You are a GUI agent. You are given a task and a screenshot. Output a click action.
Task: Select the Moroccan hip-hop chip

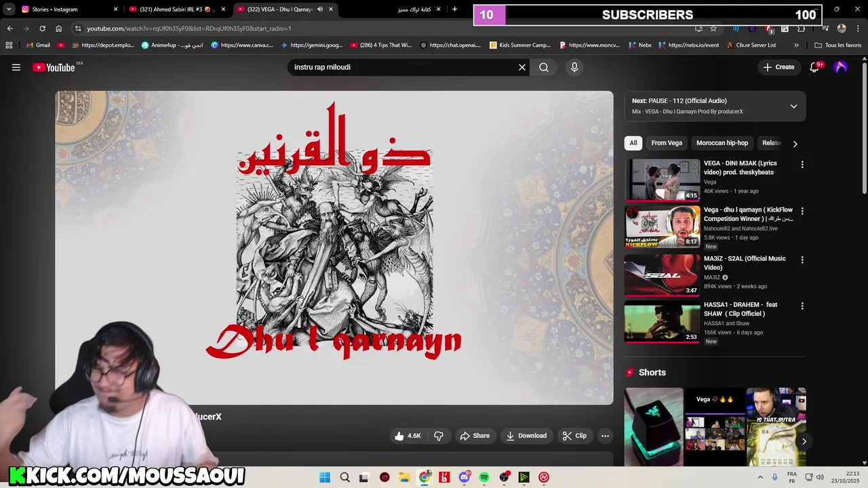(722, 143)
